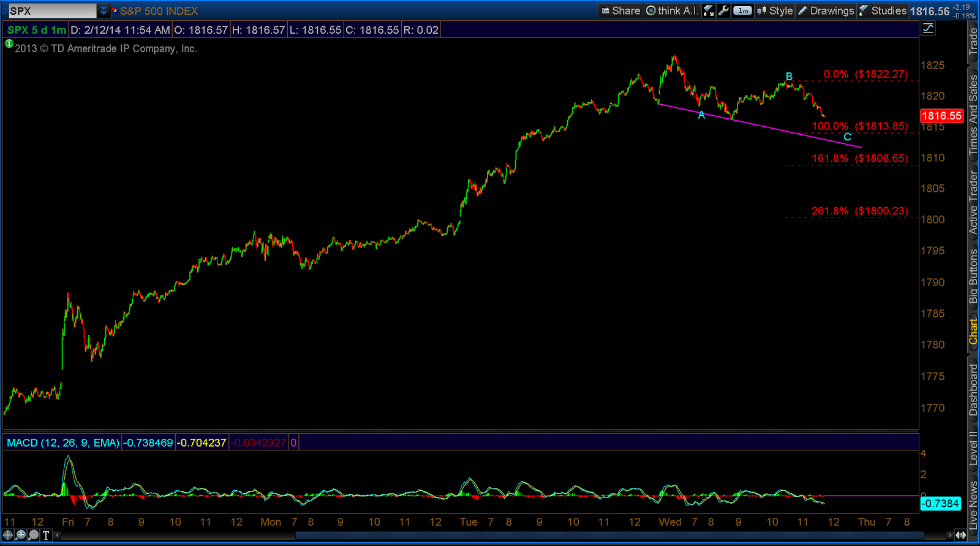
Task: Click the Share button
Action: click(x=620, y=10)
